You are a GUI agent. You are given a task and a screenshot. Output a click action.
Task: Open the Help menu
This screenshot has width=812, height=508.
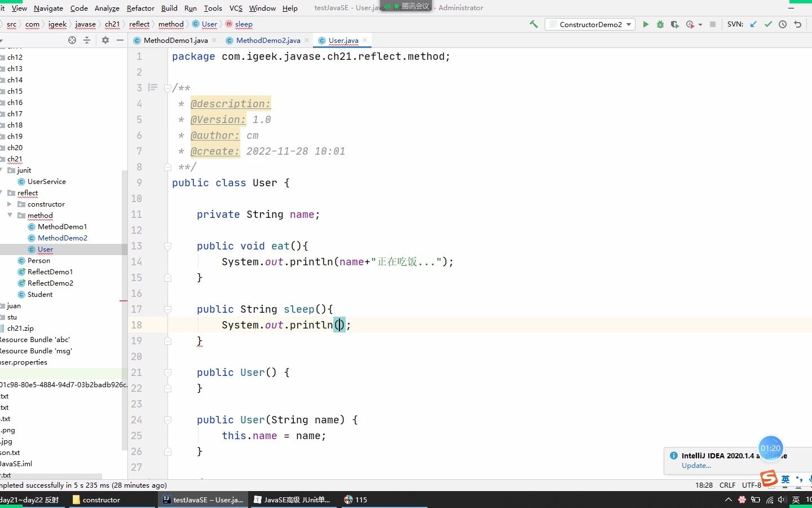point(290,8)
